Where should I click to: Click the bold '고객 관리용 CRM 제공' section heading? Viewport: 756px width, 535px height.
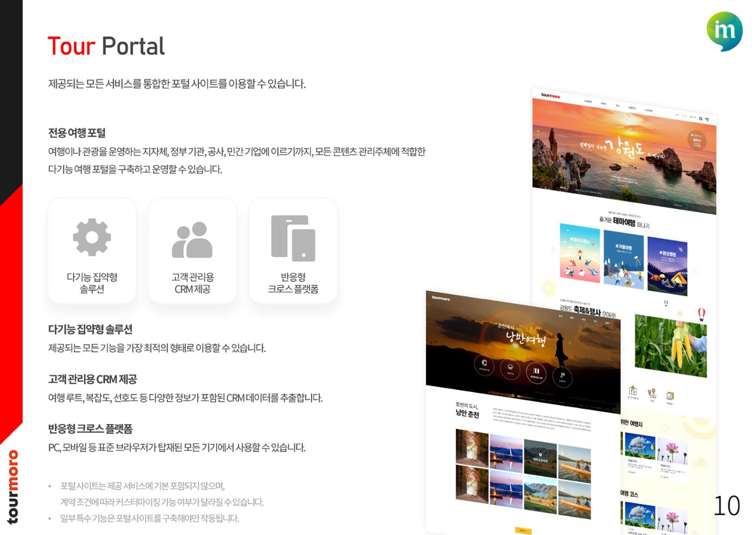pyautogui.click(x=92, y=379)
